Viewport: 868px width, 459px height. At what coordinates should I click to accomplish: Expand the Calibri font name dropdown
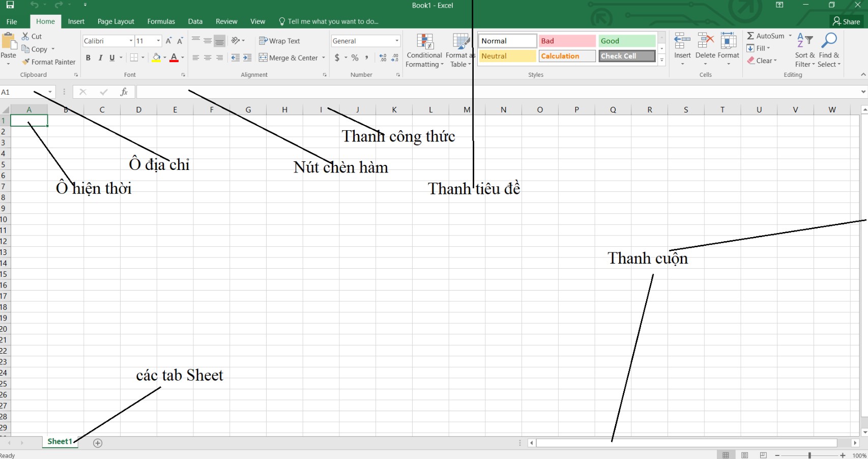131,41
